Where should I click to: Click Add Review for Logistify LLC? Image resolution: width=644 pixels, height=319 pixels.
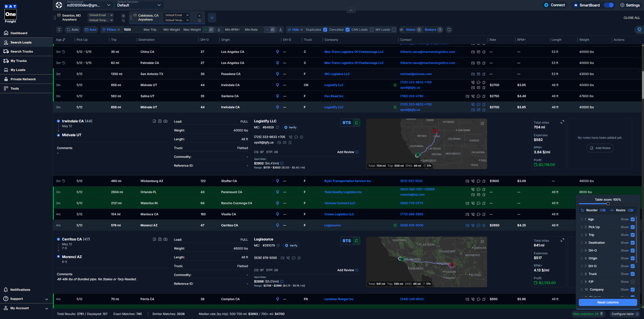[x=348, y=152]
